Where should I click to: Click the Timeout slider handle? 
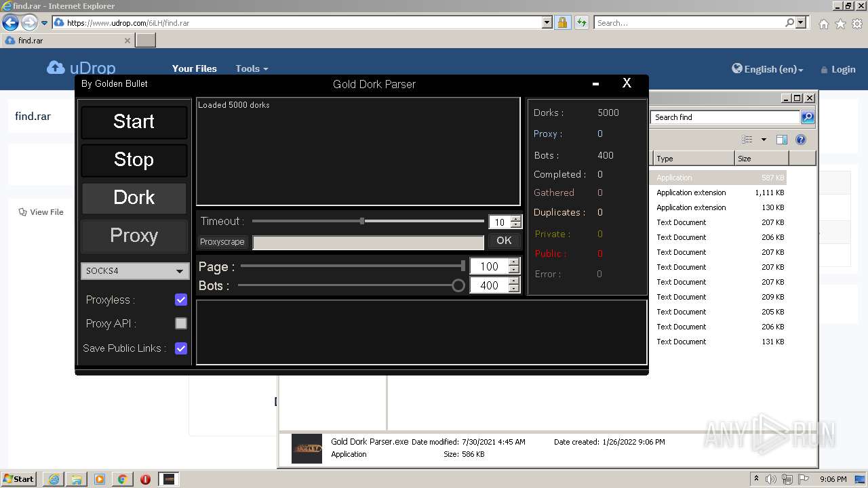[x=362, y=221]
